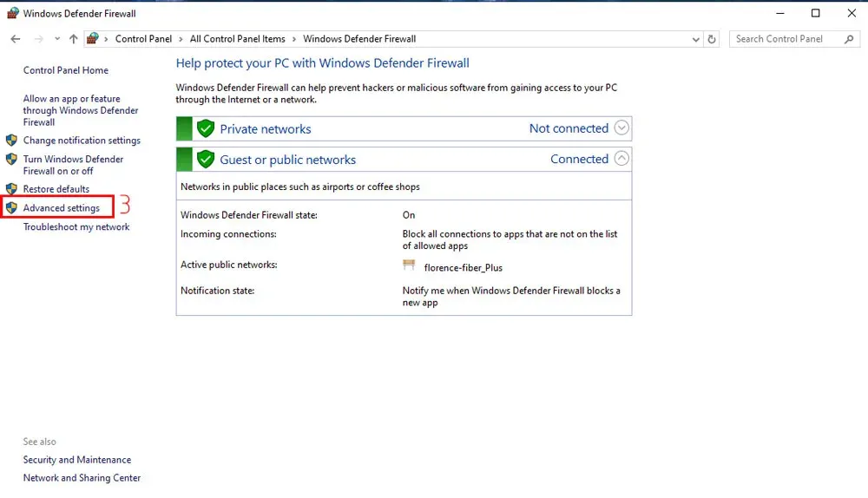This screenshot has height=498, width=868.
Task: Open the address bar history dropdown
Action: click(x=696, y=39)
